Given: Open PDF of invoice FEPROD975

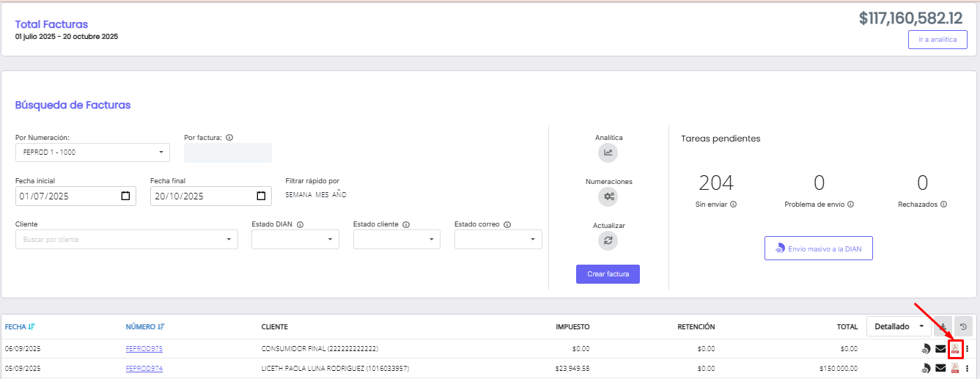Looking at the screenshot, I should pyautogui.click(x=955, y=349).
